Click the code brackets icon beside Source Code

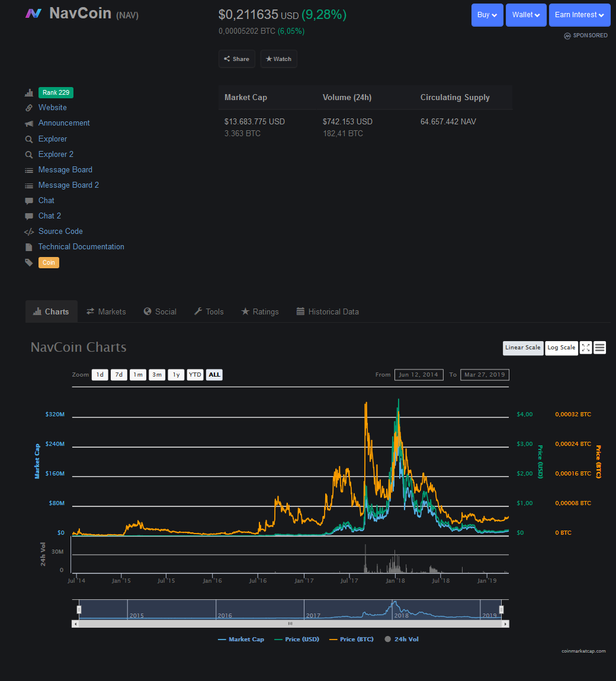[x=29, y=232]
